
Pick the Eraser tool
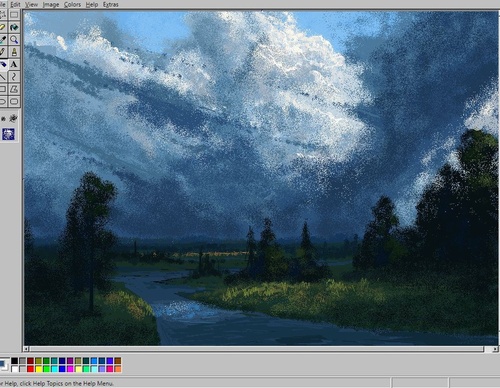tap(2, 27)
